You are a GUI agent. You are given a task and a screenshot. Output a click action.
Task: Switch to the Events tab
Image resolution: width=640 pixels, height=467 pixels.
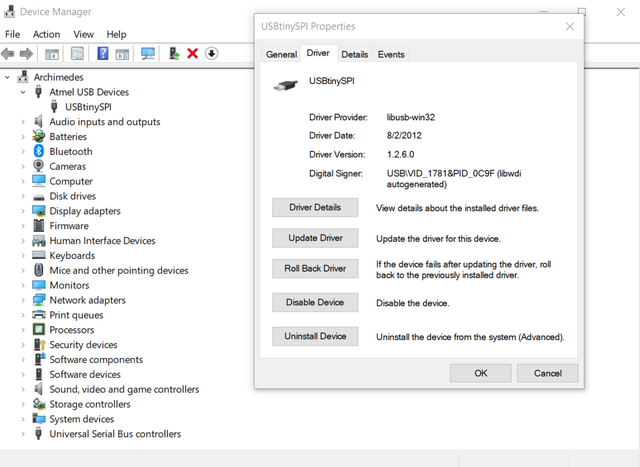(391, 54)
